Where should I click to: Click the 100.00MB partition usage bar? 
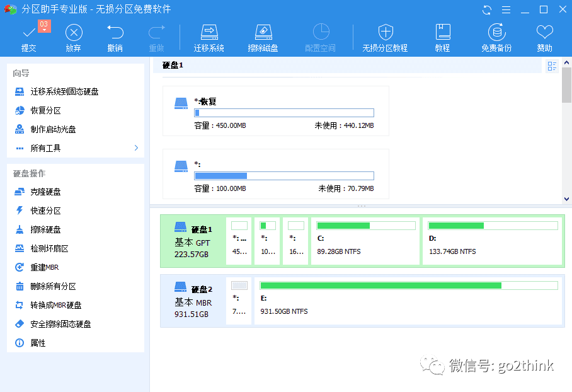tap(284, 176)
